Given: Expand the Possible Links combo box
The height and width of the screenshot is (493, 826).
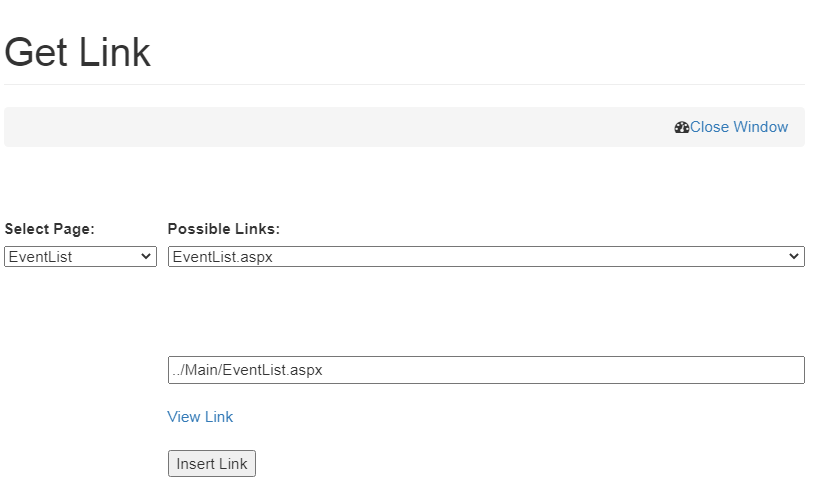Looking at the screenshot, I should (x=485, y=257).
